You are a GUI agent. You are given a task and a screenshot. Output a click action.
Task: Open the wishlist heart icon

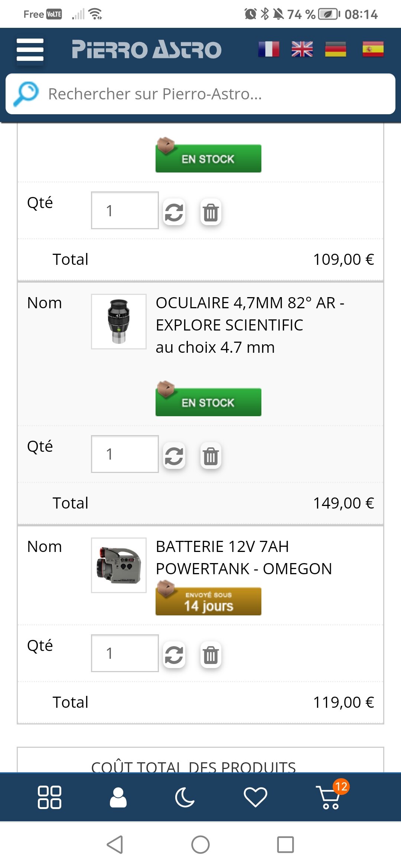[255, 797]
